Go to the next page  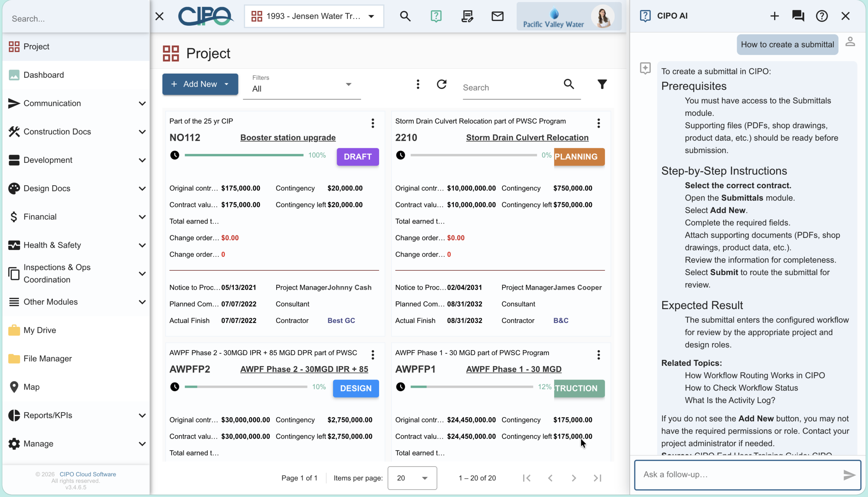point(574,478)
